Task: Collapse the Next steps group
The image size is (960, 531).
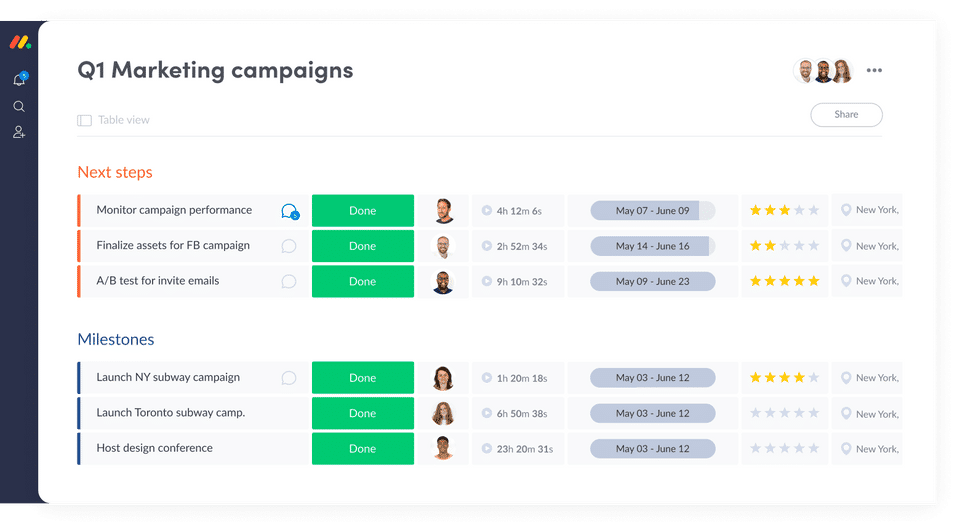Action: [x=115, y=172]
